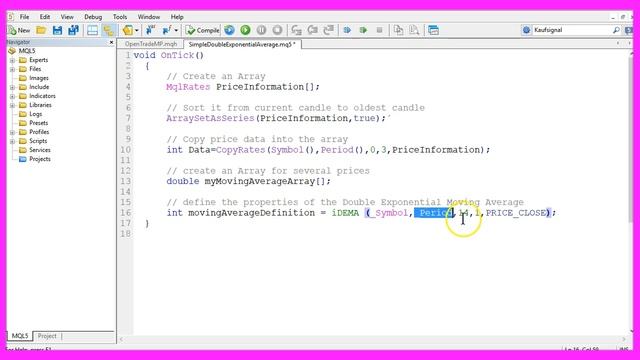640x360 pixels.
Task: Click the find-in-files document icon
Action: (414, 30)
